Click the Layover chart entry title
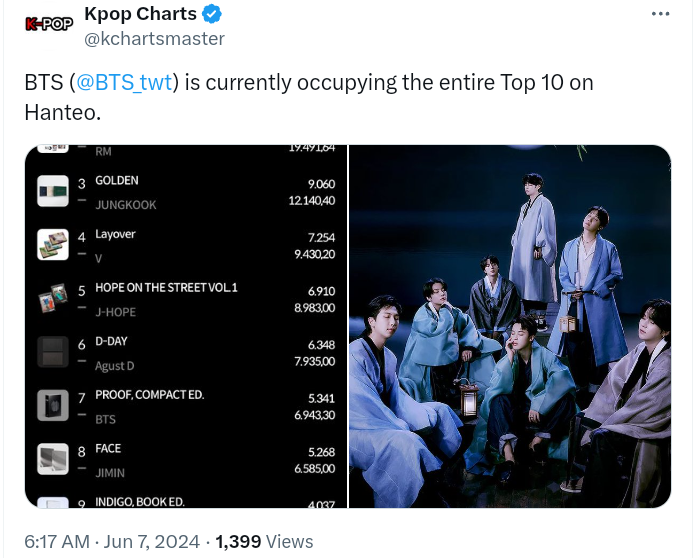 coord(115,234)
